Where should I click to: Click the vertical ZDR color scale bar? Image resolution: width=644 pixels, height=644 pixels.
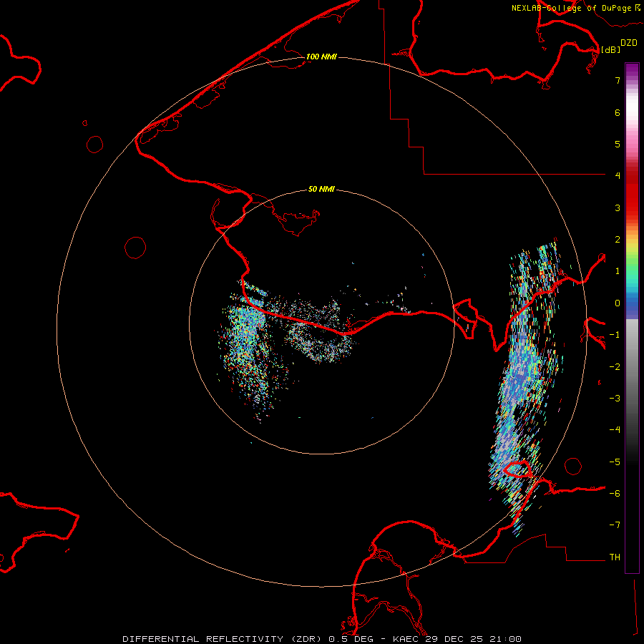click(632, 318)
